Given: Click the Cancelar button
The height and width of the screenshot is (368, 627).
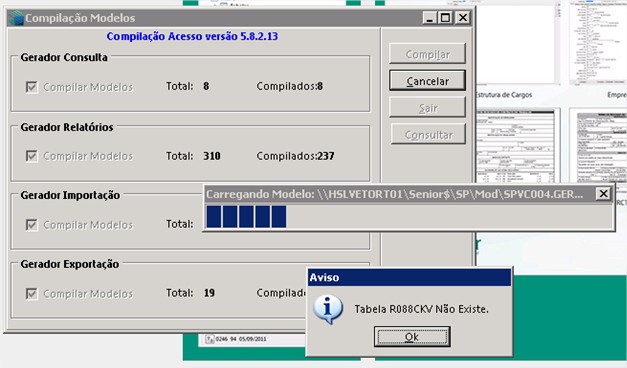Looking at the screenshot, I should tap(427, 81).
